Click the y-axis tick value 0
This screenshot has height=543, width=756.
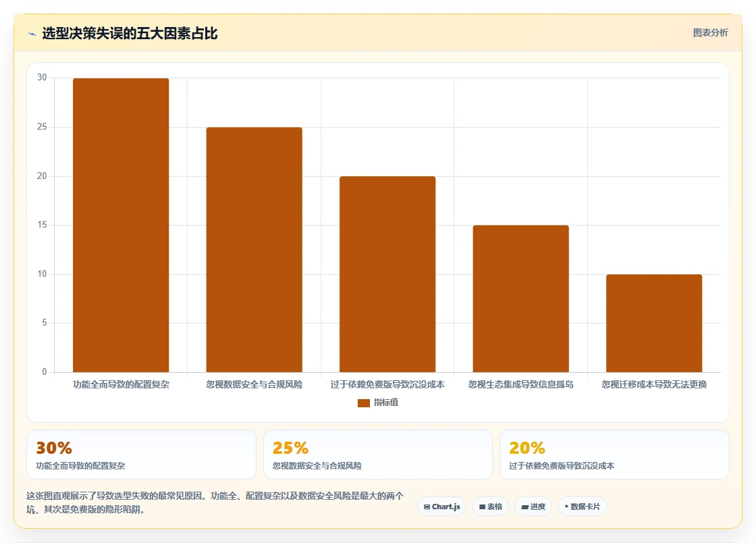(x=45, y=372)
